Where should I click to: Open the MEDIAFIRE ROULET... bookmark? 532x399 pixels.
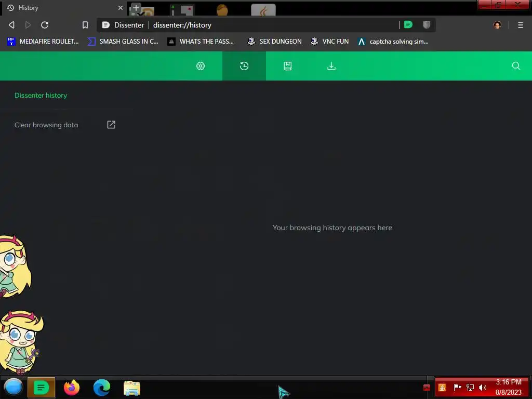tap(43, 42)
